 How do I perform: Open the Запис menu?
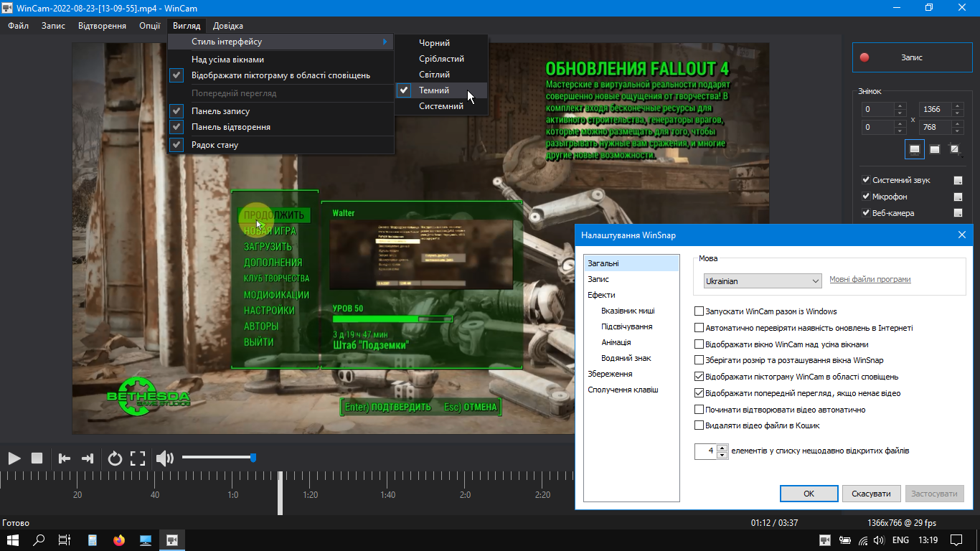[x=53, y=26]
